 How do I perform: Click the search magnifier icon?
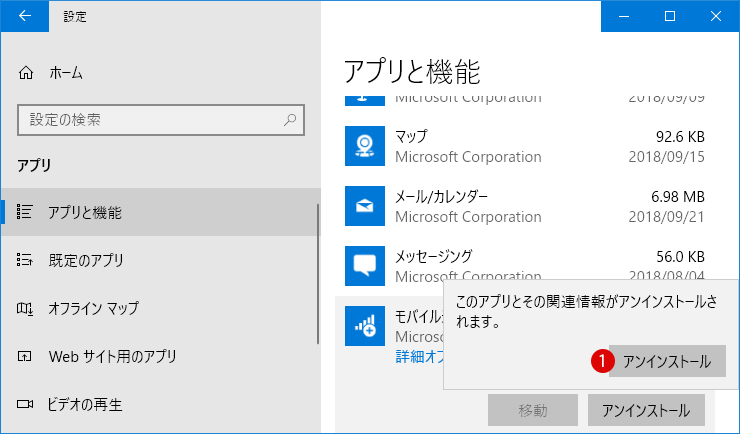coord(290,120)
